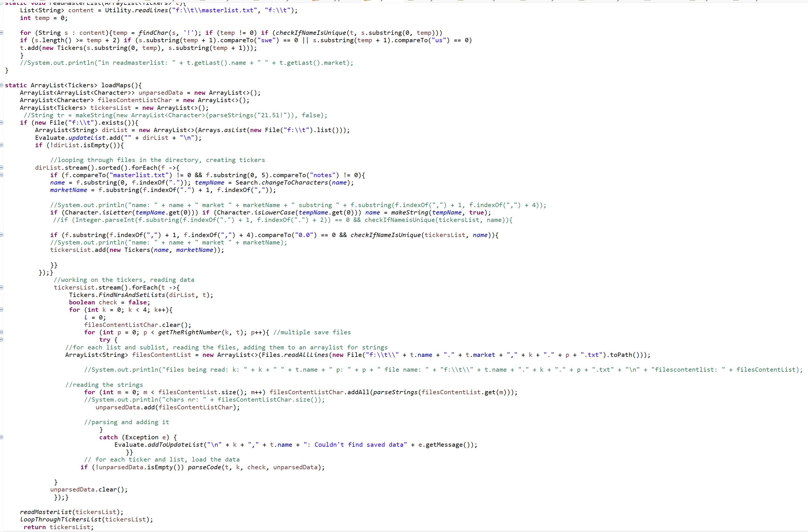Click the 'working on the tickers' comment
The height and width of the screenshot is (532, 808).
click(124, 280)
